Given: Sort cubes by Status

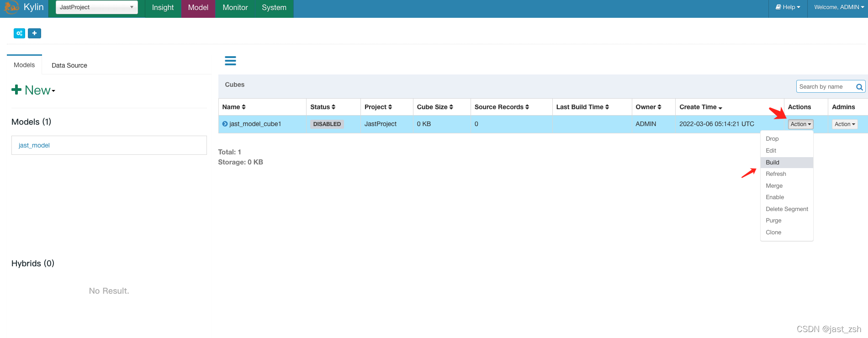Looking at the screenshot, I should (323, 107).
